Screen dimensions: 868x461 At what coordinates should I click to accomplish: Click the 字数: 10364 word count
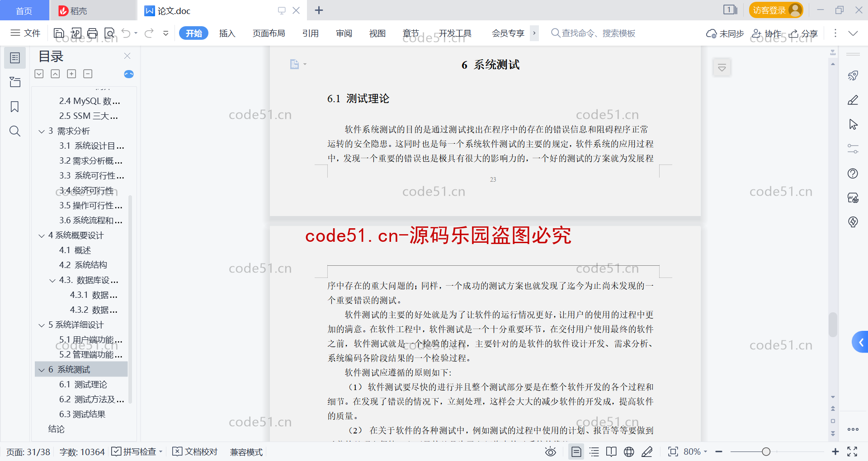(x=82, y=452)
